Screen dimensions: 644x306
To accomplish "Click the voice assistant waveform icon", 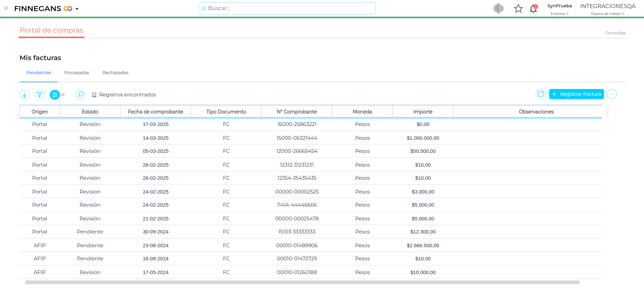I will pyautogui.click(x=498, y=8).
